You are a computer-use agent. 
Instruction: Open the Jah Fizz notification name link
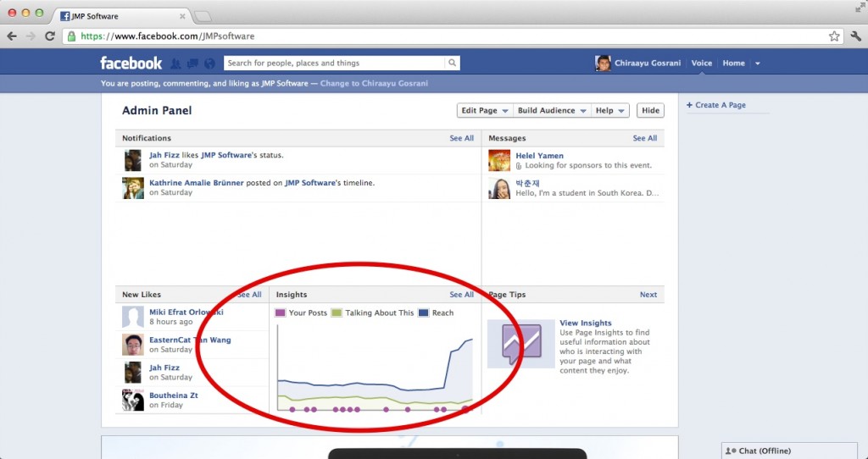pos(164,155)
